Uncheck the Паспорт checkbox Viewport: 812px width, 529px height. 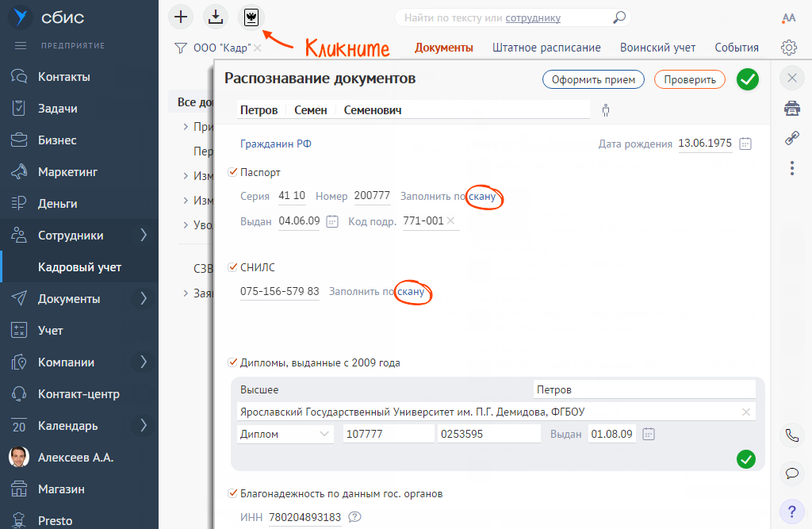click(x=233, y=172)
